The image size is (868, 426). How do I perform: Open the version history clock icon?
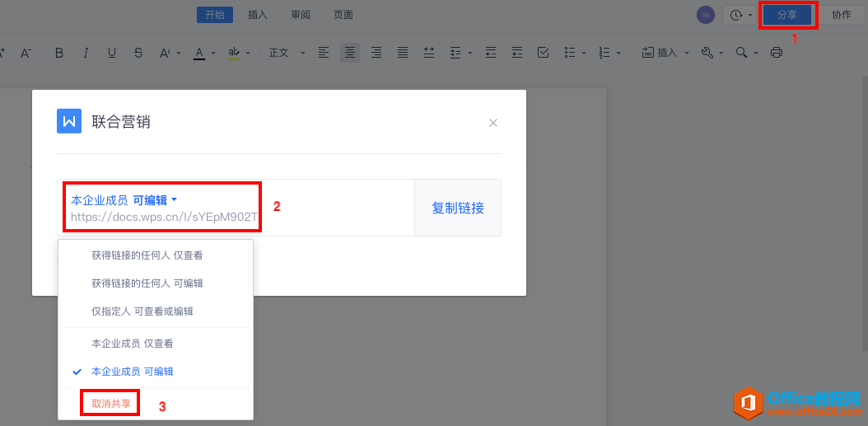pos(736,16)
